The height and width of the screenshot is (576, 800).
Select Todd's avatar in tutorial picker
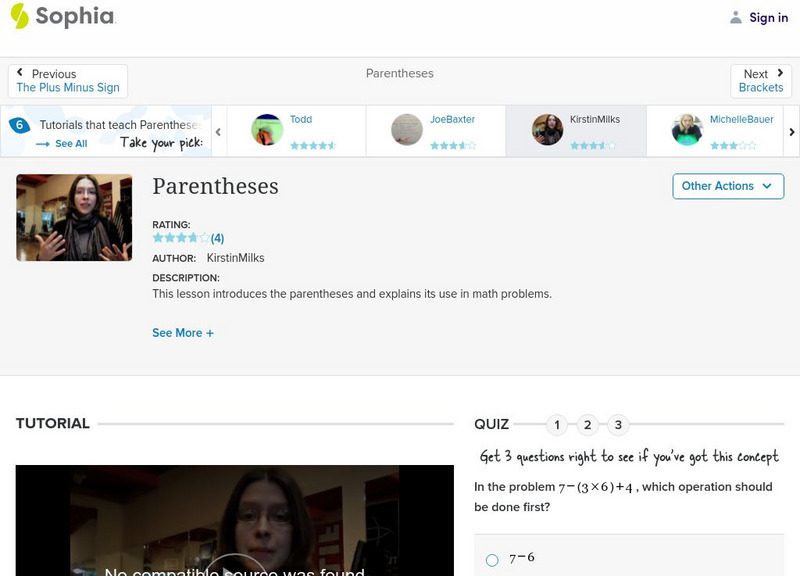267,130
